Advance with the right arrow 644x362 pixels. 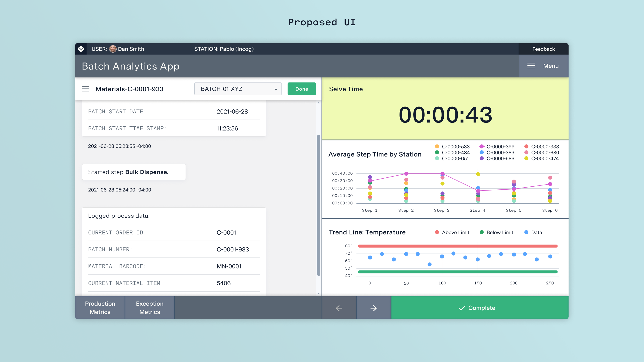point(374,308)
